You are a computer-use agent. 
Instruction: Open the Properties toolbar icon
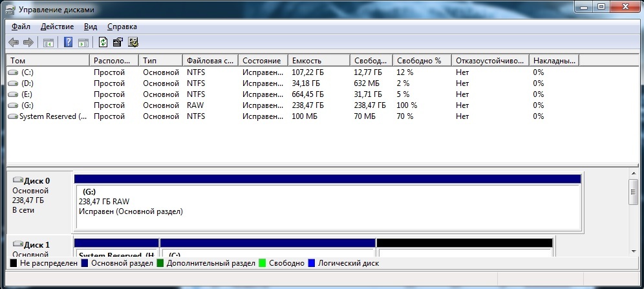[x=118, y=42]
